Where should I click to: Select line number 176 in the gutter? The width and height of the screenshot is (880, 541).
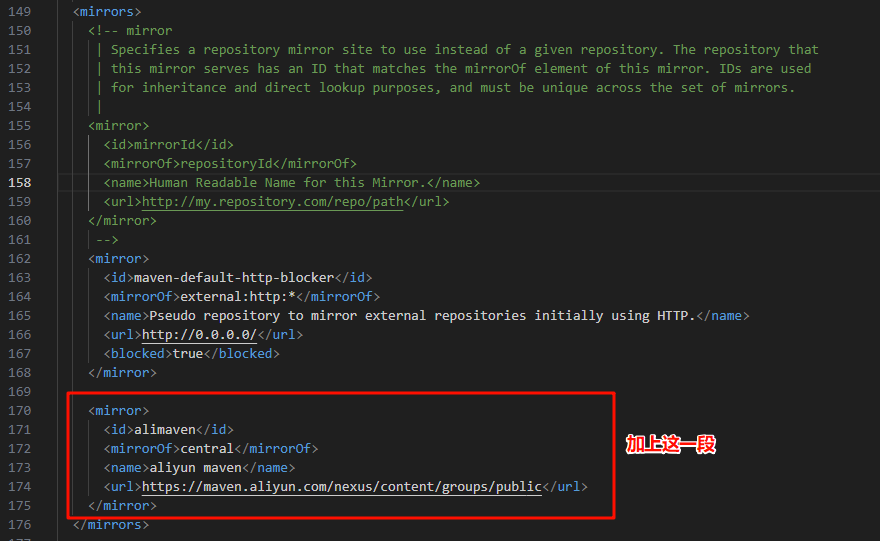click(20, 525)
